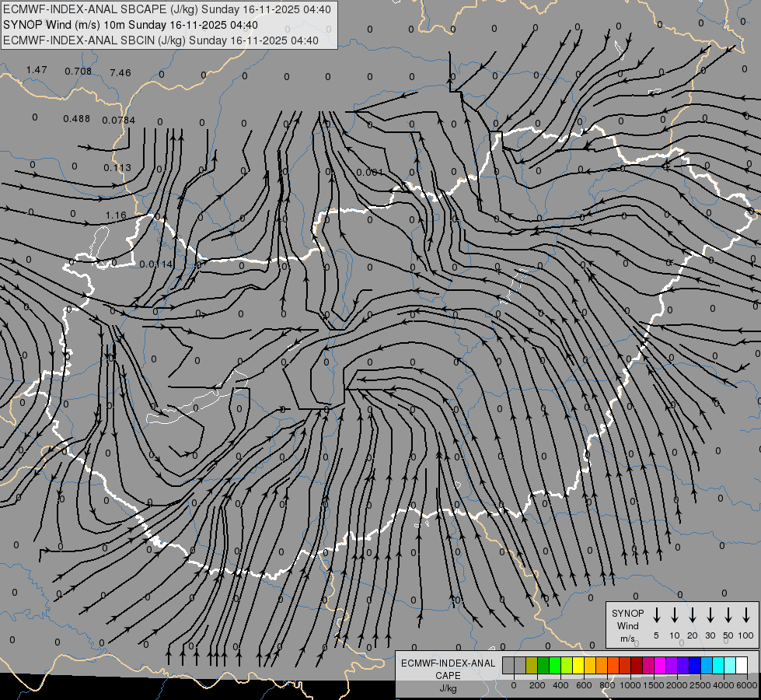Pick the pink-magenta swatch left of 1500
761x700 pixels.
click(x=648, y=666)
